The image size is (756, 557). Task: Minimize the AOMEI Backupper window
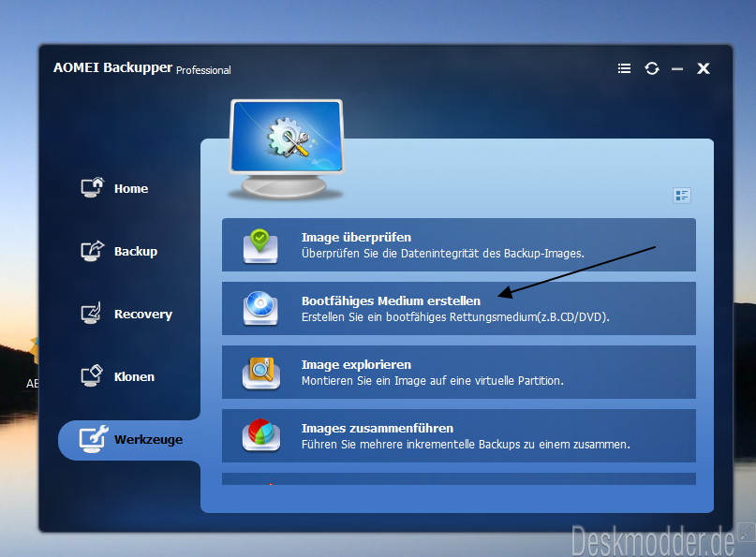pyautogui.click(x=677, y=69)
